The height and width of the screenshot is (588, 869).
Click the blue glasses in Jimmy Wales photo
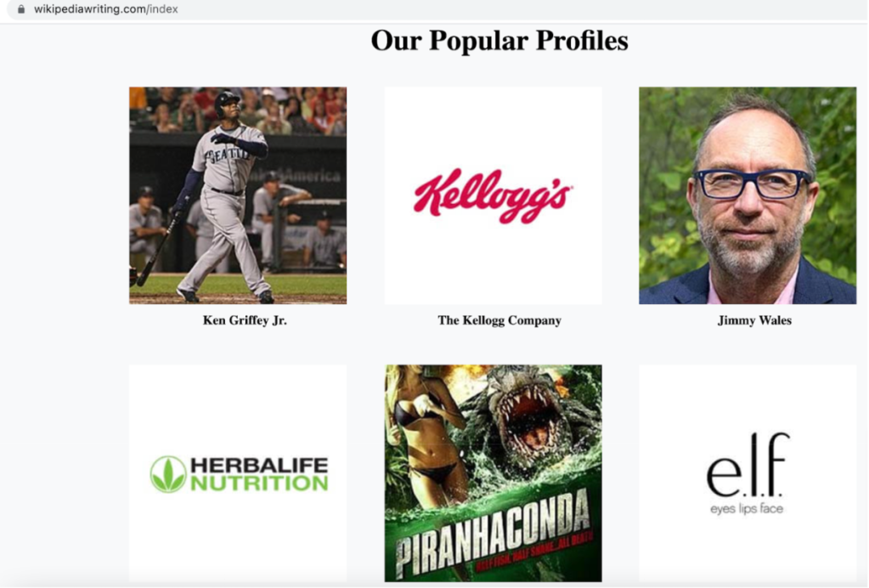[753, 184]
